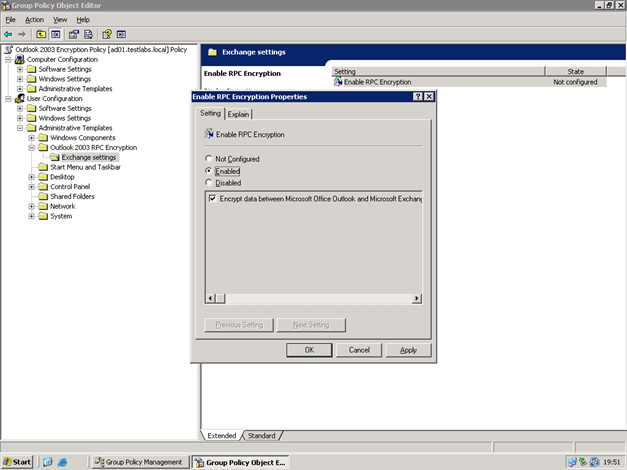
Task: Expand Windows Settings under Computer Configuration
Action: (x=20, y=79)
